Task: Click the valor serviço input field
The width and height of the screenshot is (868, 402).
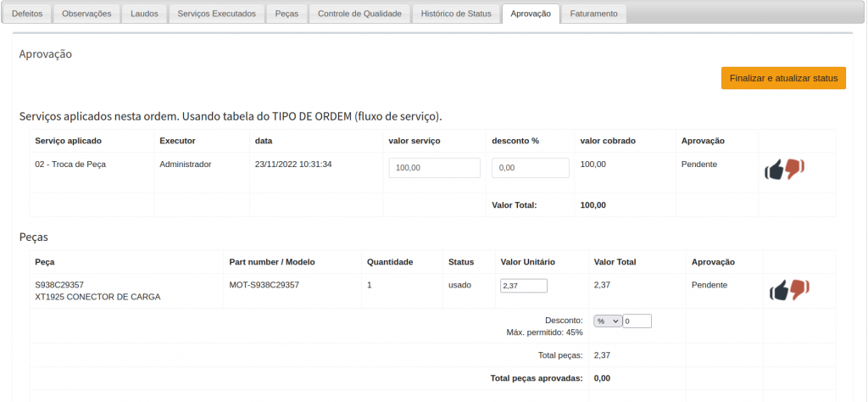Action: [435, 168]
